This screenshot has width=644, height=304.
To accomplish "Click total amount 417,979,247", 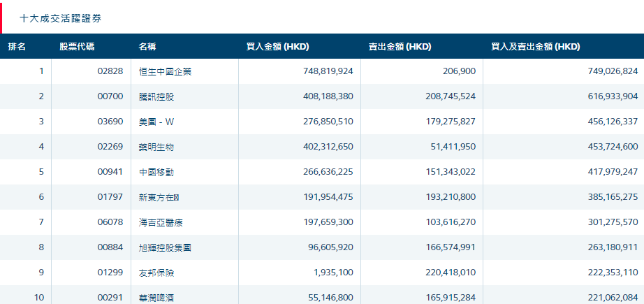I will pos(613,172).
